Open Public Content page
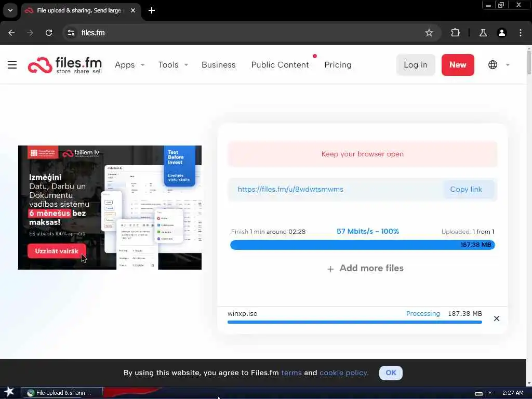Viewport: 532px width, 399px height. 280,65
